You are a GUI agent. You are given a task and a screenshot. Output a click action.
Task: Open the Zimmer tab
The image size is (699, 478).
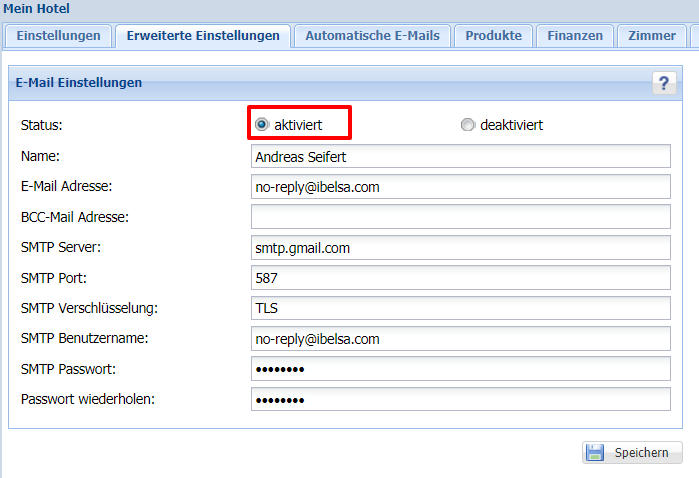pos(651,36)
